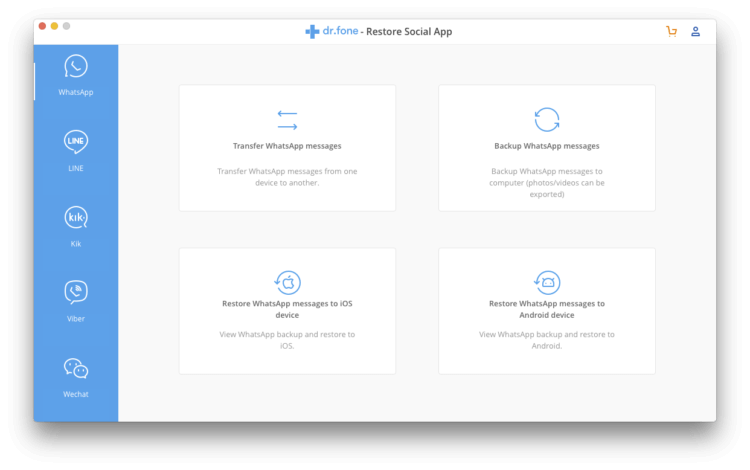Screen dimensions: 750x470
Task: Open Restore WhatsApp messages to Android device
Action: (547, 309)
